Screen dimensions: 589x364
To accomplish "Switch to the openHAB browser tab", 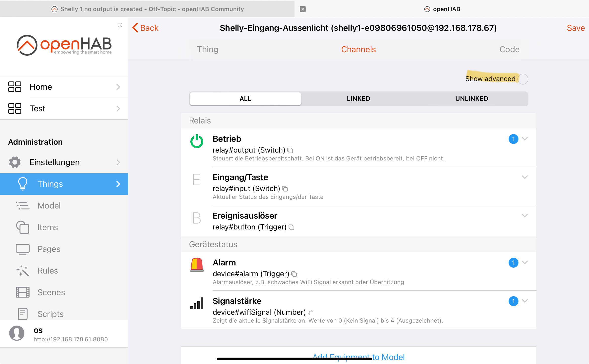I will pyautogui.click(x=442, y=9).
